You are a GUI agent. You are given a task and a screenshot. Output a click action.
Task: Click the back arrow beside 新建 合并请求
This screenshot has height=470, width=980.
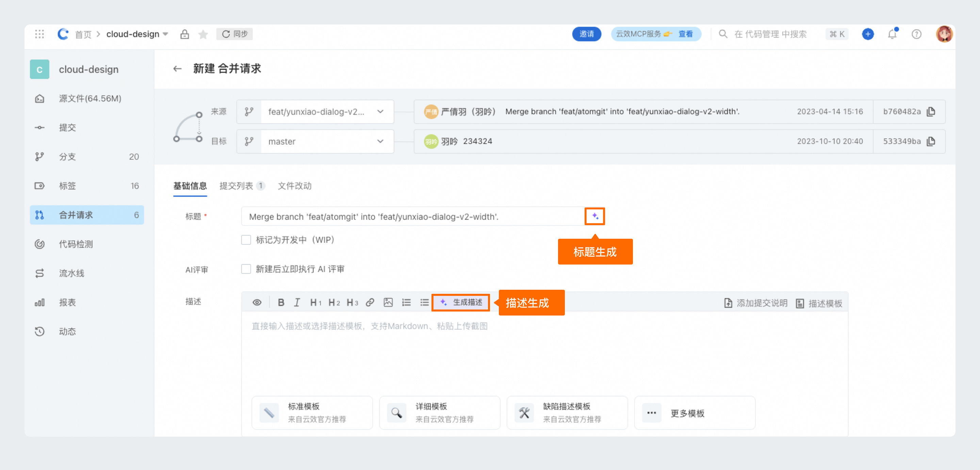click(177, 69)
